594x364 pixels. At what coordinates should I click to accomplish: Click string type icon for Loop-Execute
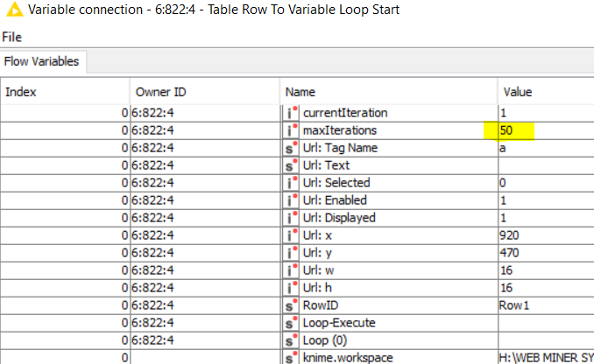pyautogui.click(x=291, y=323)
